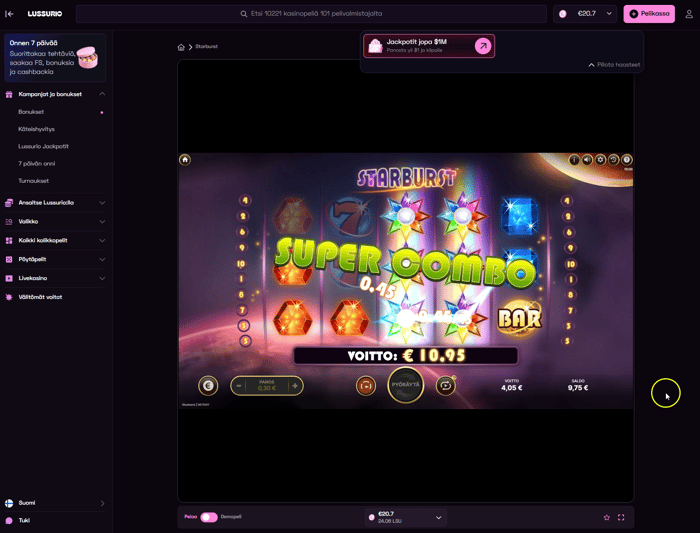
Task: Open Starburst game info icon
Action: pos(574,159)
